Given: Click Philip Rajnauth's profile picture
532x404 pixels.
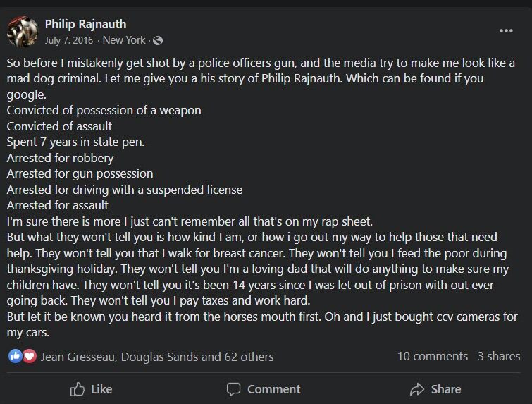Looking at the screenshot, I should 22,31.
